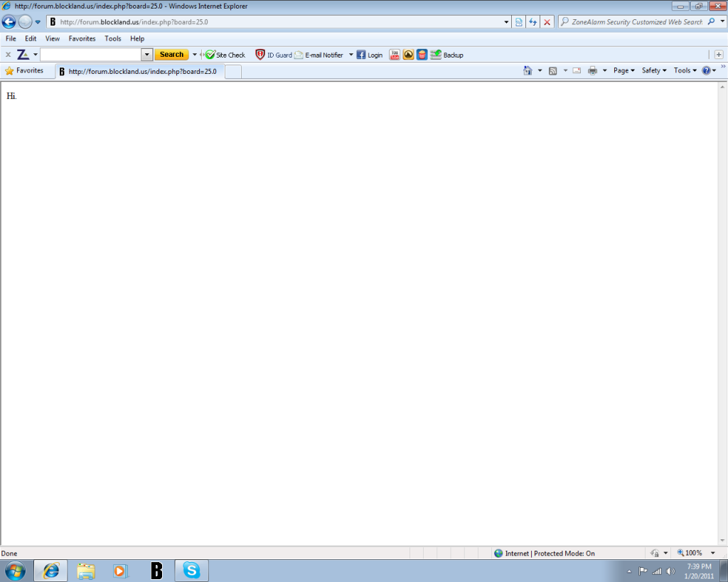
Task: Open the Favorites menu in menu bar
Action: [82, 38]
